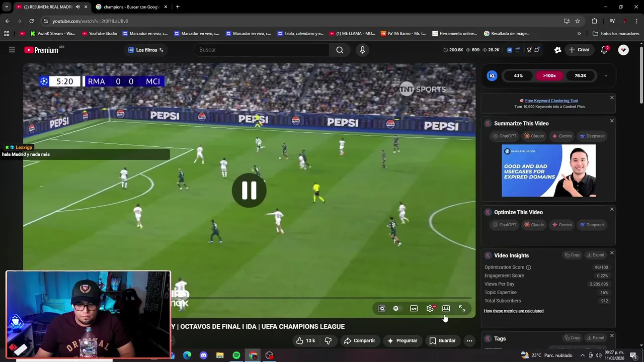Click Guardar to save the video
The height and width of the screenshot is (362, 644).
(x=442, y=340)
